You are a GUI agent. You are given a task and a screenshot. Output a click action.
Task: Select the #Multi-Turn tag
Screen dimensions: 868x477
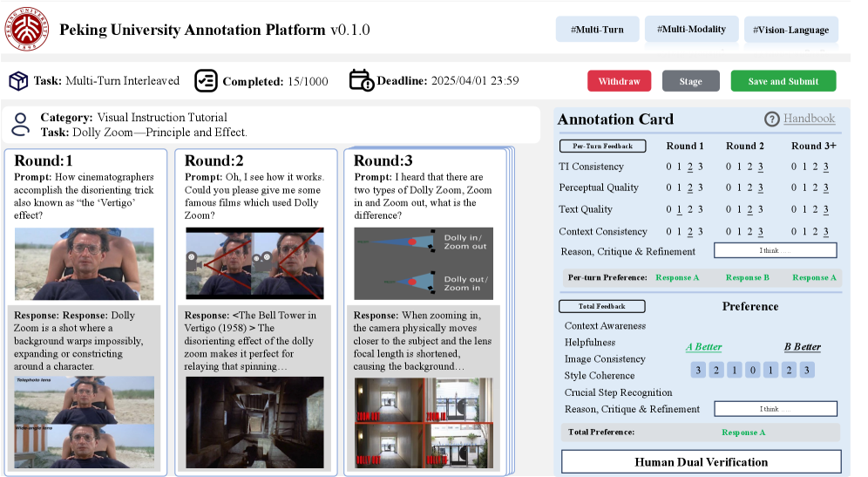pos(597,30)
